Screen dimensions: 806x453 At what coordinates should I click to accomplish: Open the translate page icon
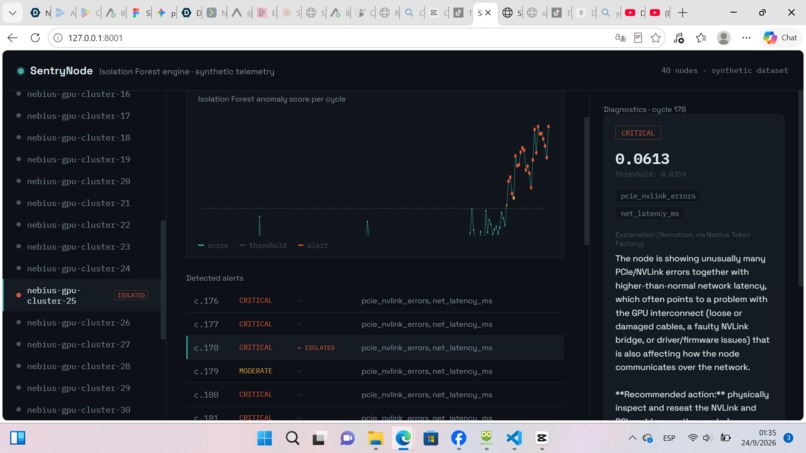(620, 38)
